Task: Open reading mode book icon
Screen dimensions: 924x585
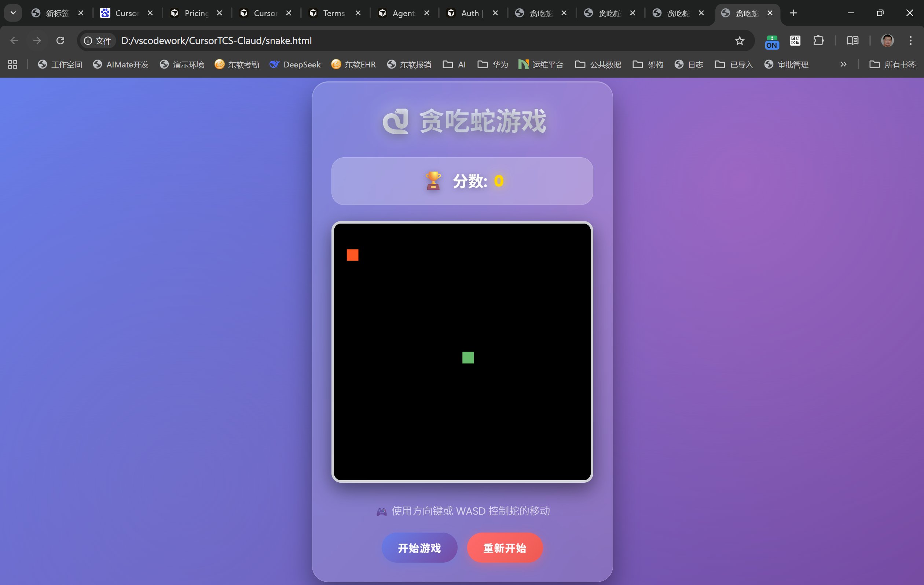Action: [x=852, y=41]
